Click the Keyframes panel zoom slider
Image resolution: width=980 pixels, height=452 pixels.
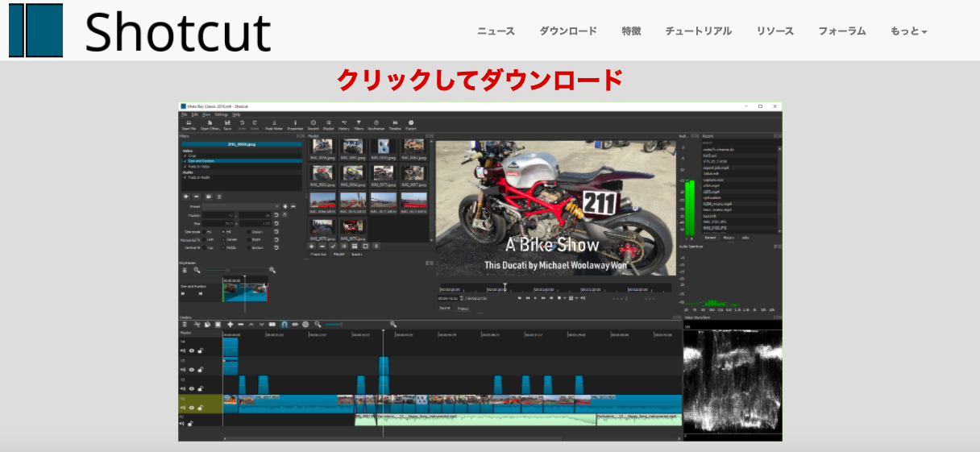point(235,270)
